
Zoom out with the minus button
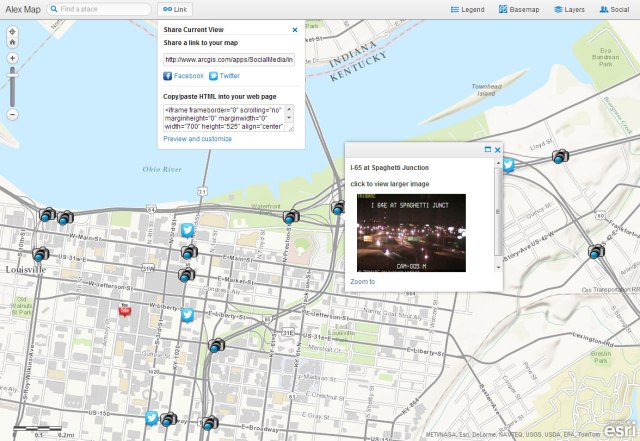(x=12, y=114)
